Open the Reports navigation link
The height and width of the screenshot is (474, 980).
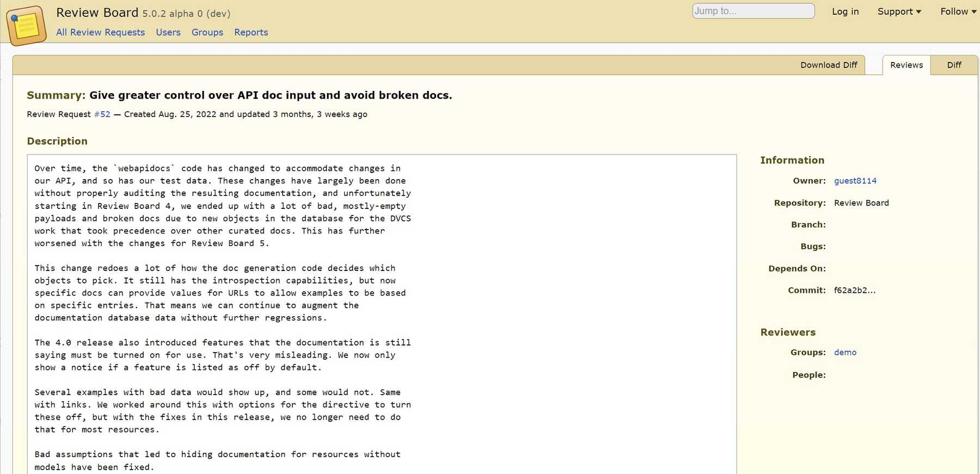(251, 32)
